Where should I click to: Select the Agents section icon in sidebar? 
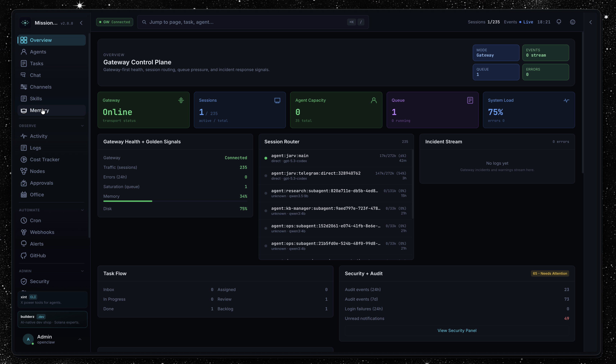[x=24, y=52]
